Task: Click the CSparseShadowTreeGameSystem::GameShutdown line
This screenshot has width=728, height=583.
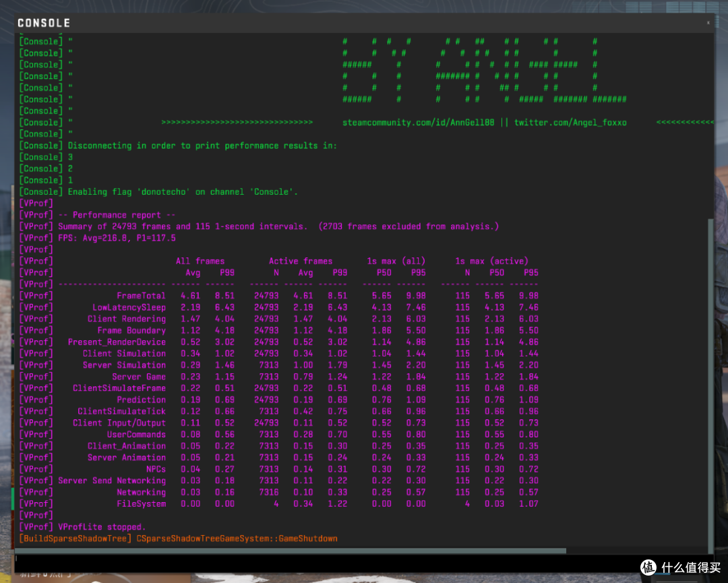Action: [x=237, y=539]
